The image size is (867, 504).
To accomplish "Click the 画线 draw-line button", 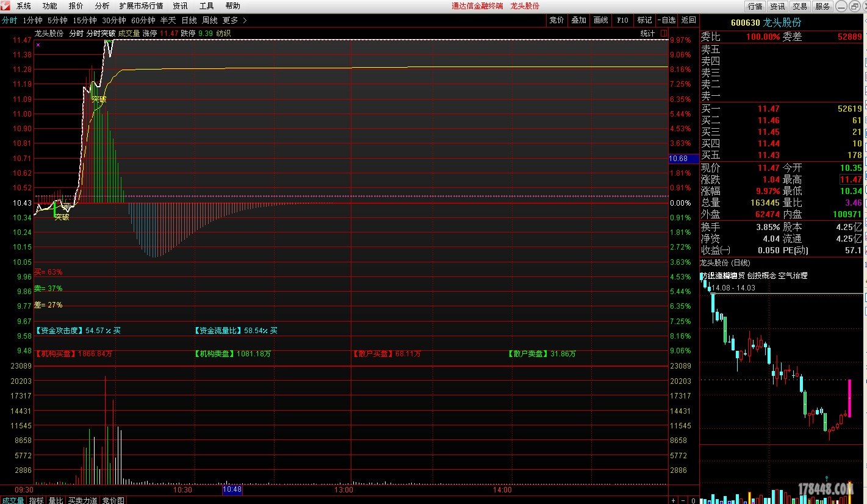I will pyautogui.click(x=600, y=20).
